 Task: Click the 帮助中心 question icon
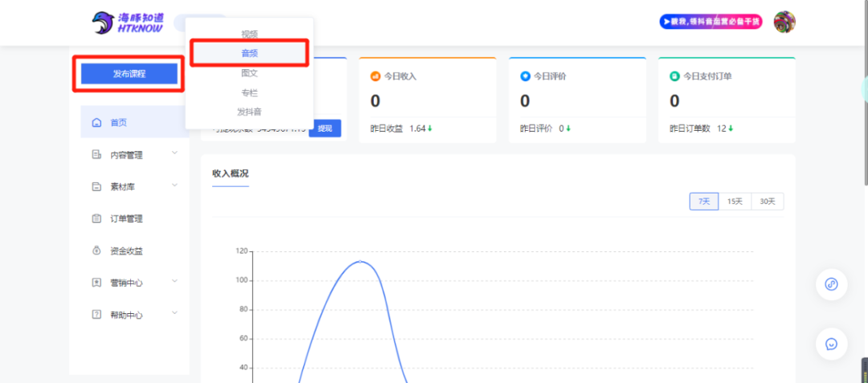(x=96, y=315)
